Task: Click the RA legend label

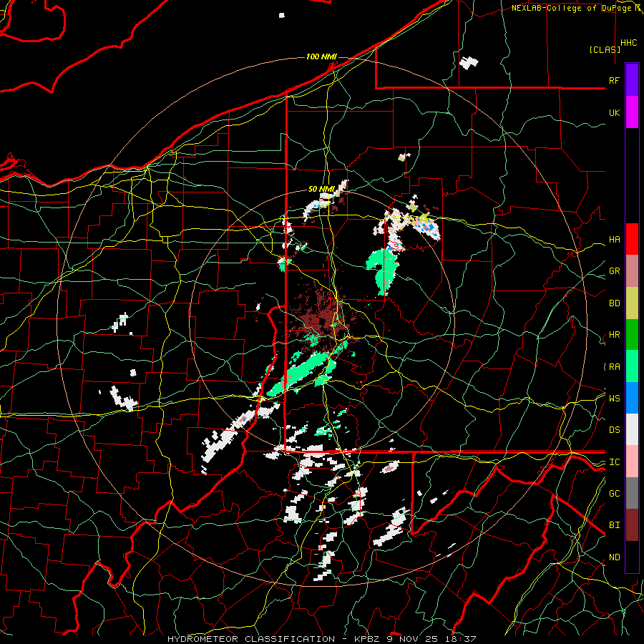Action: point(614,367)
